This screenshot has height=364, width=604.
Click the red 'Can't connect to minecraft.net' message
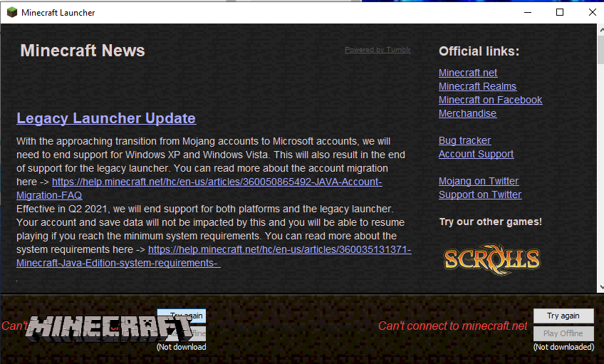coord(452,326)
